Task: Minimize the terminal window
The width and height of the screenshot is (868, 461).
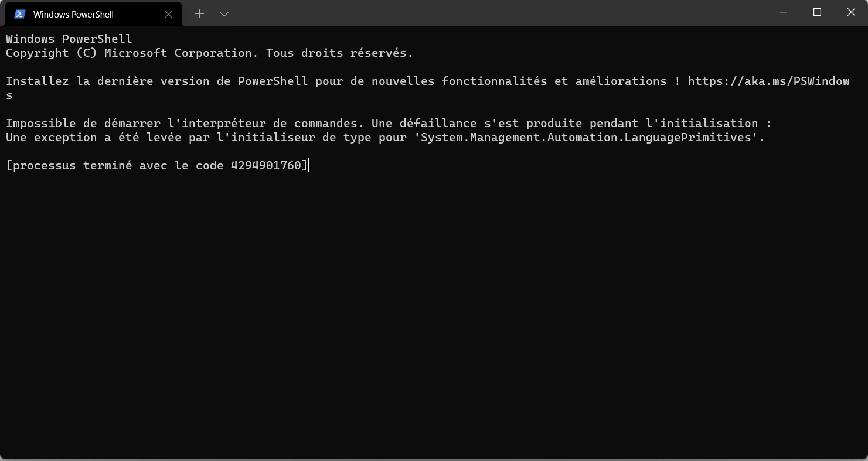Action: [784, 12]
